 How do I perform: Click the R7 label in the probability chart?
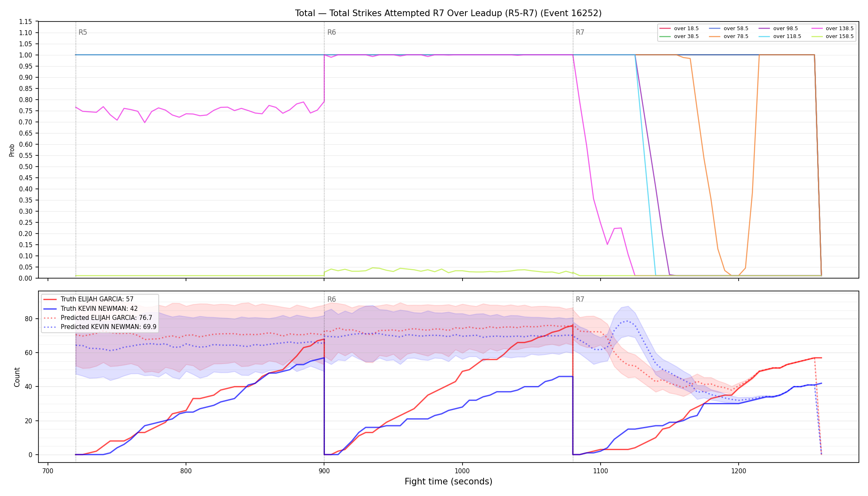point(580,32)
